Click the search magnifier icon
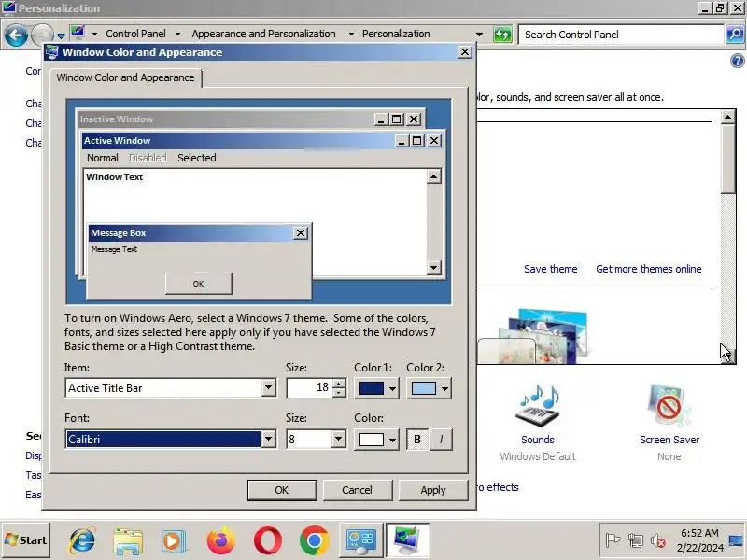This screenshot has width=747, height=560. tap(735, 35)
